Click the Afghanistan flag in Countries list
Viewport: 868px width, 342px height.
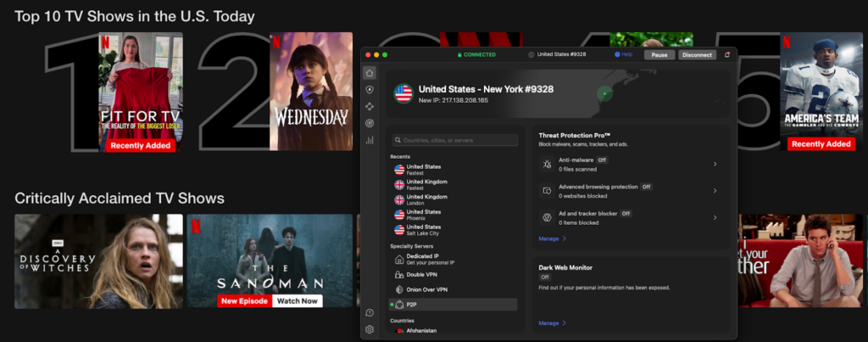point(399,331)
